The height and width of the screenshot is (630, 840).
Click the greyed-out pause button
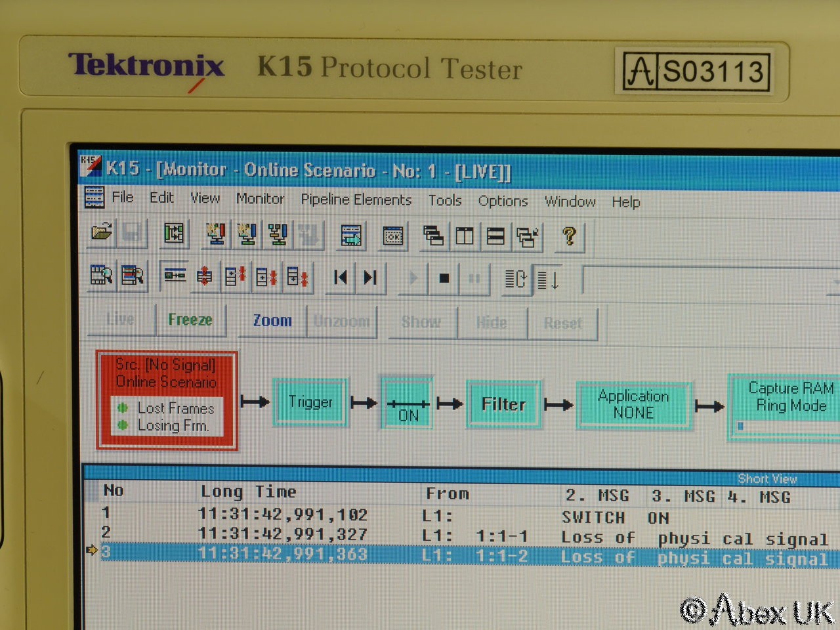point(474,280)
